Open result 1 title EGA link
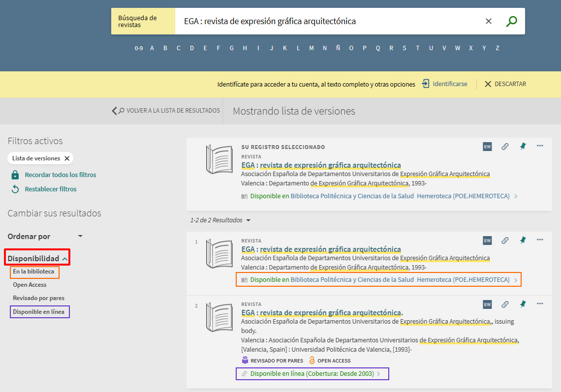The height and width of the screenshot is (392, 561). [x=321, y=249]
